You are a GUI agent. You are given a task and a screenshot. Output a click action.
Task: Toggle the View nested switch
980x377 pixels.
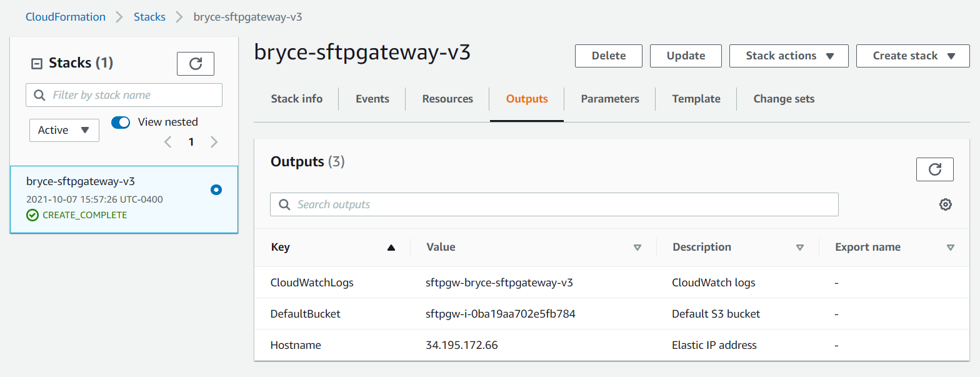click(x=120, y=122)
